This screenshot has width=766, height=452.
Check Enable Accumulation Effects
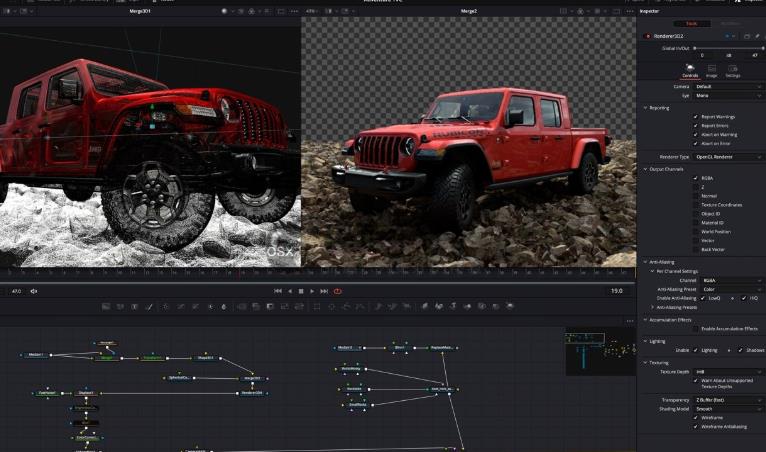pos(696,329)
